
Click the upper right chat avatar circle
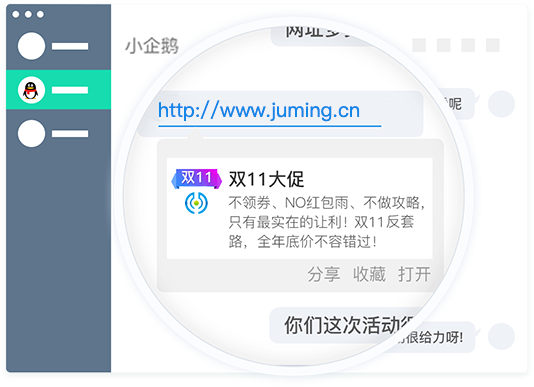click(x=501, y=104)
